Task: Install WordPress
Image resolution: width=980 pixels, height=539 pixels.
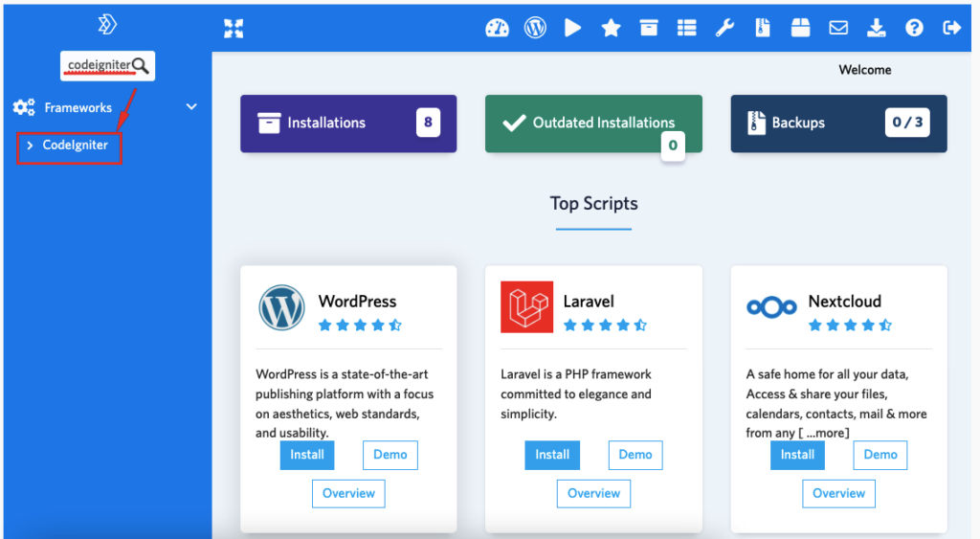Action: point(307,455)
